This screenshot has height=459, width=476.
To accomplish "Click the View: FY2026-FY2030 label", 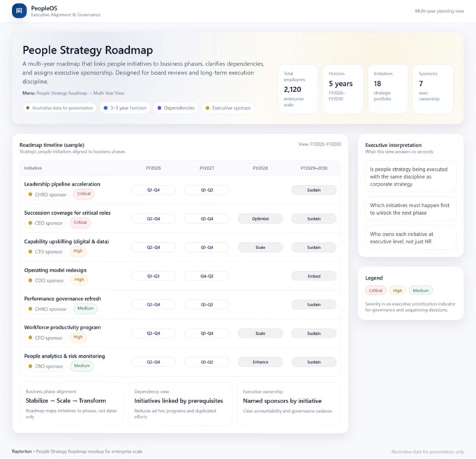I will (320, 144).
